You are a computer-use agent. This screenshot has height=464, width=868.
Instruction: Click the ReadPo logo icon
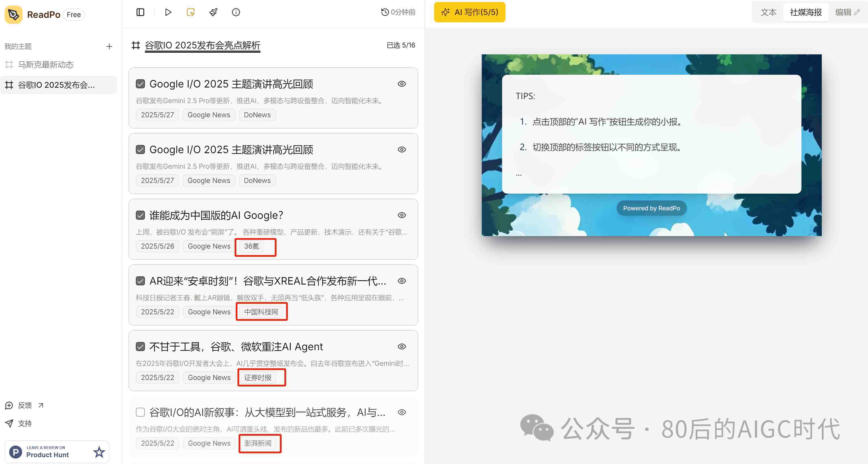tap(14, 14)
